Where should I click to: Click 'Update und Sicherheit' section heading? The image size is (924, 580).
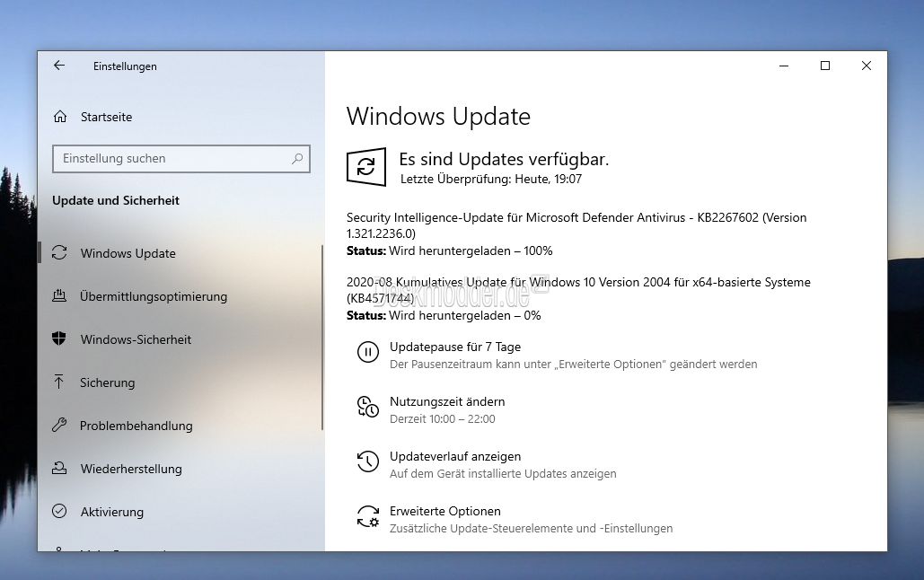click(x=116, y=200)
